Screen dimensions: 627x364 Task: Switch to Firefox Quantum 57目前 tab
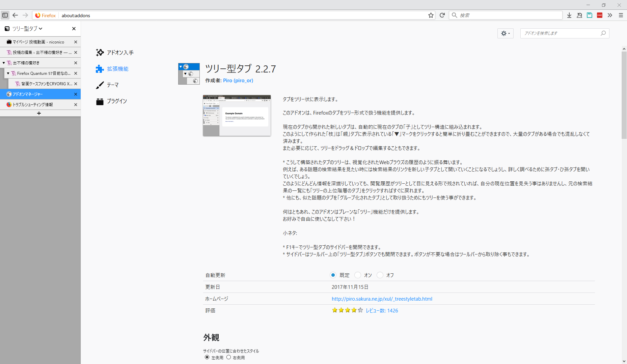42,73
